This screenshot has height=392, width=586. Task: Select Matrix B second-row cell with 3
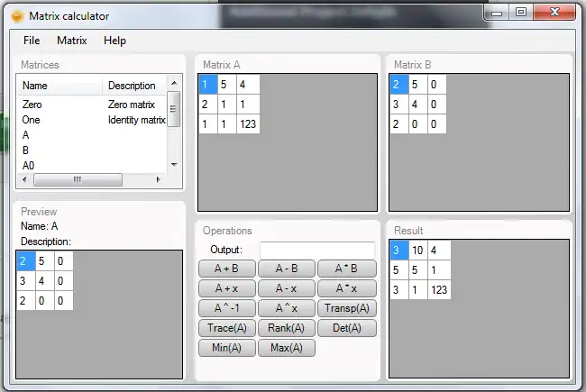[399, 105]
